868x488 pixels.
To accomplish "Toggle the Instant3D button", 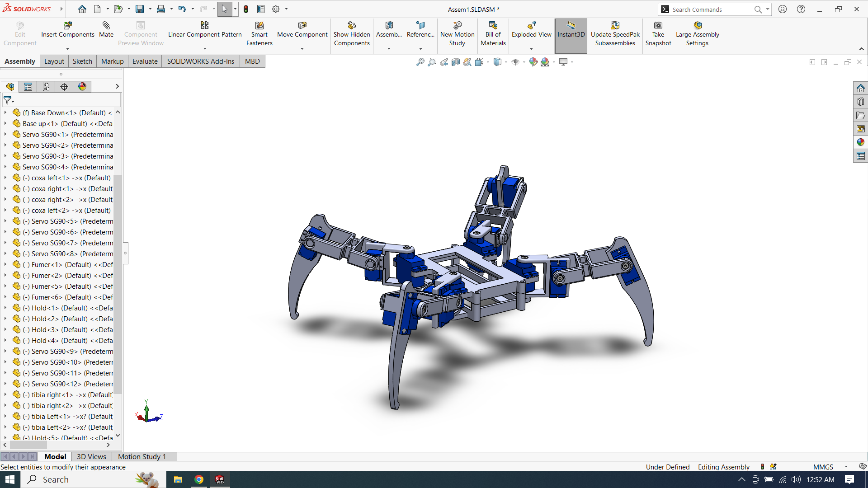I will tap(571, 30).
